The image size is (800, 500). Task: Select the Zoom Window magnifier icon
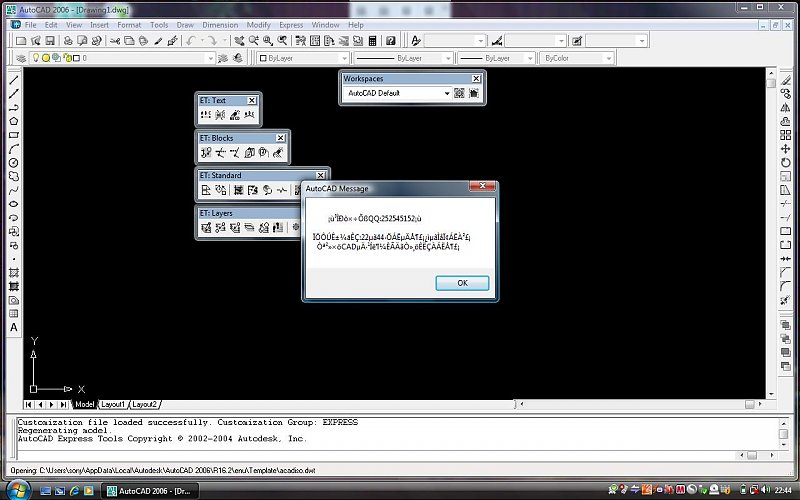(268, 40)
